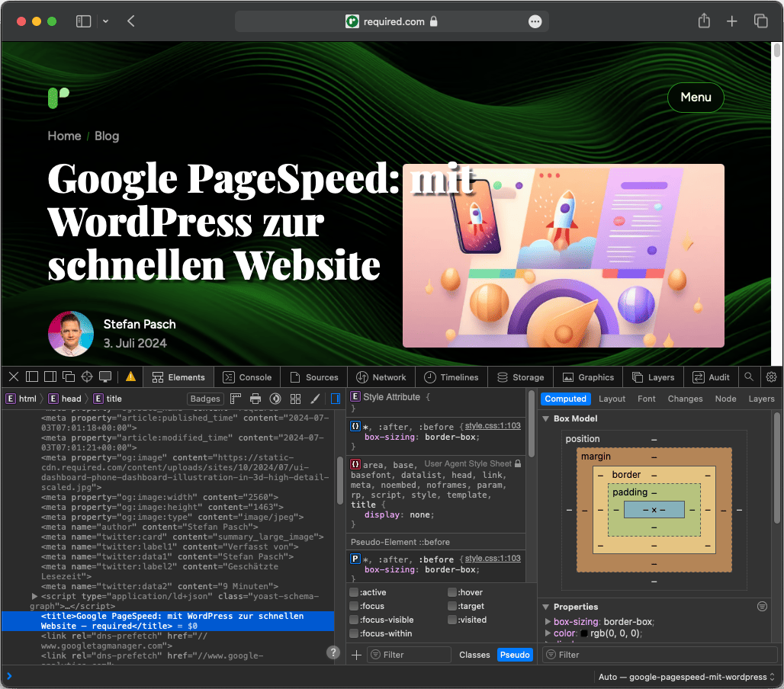Viewport: 784px width, 689px height.
Task: Switch to the Console tab
Action: point(247,377)
